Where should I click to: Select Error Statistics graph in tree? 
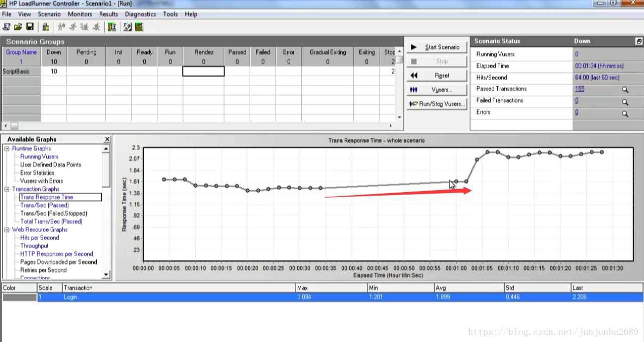pos(37,173)
